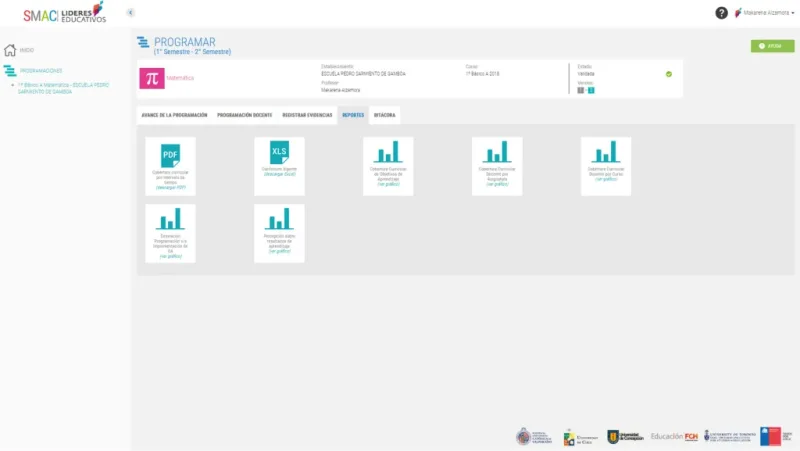
Task: Click the Universidad de Chile footer logo
Action: pos(581,438)
